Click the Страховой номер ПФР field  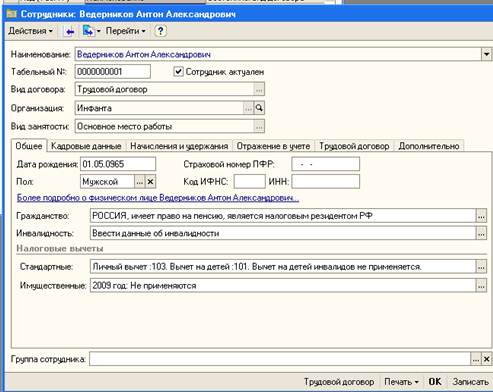pyautogui.click(x=326, y=164)
